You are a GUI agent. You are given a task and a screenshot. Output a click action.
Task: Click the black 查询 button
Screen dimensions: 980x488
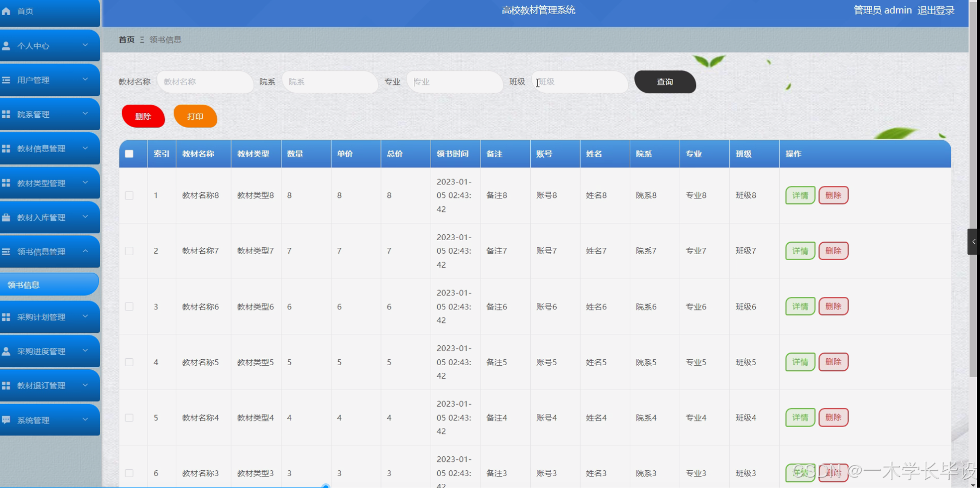665,82
